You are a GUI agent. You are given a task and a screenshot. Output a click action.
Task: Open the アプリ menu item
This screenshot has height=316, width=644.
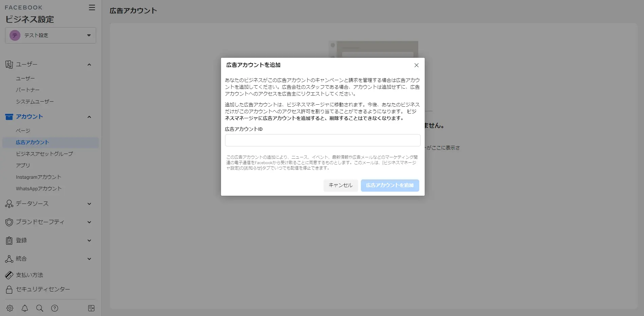pos(23,165)
